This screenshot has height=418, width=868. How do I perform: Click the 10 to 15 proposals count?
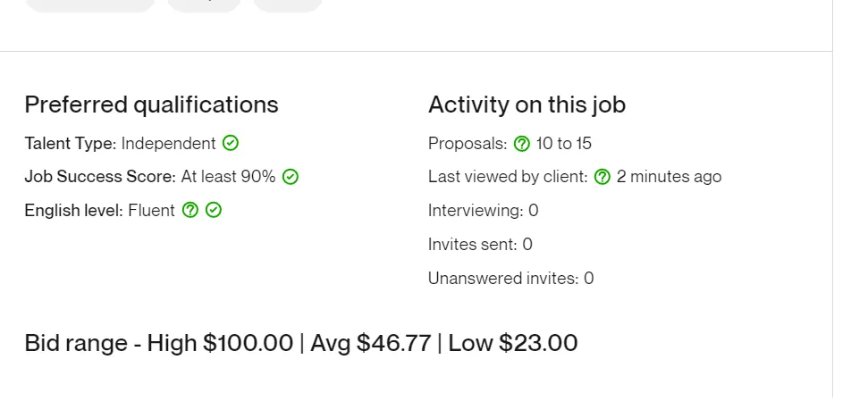click(x=564, y=144)
